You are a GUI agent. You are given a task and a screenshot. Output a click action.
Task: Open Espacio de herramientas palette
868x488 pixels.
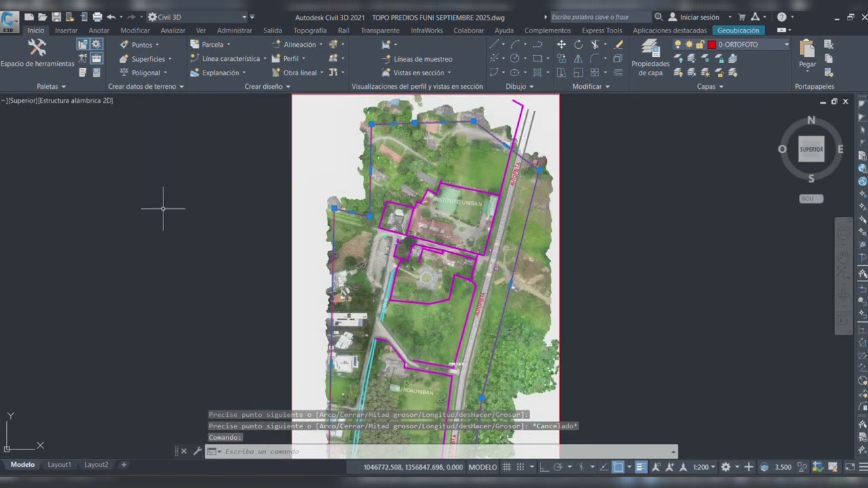click(x=37, y=53)
